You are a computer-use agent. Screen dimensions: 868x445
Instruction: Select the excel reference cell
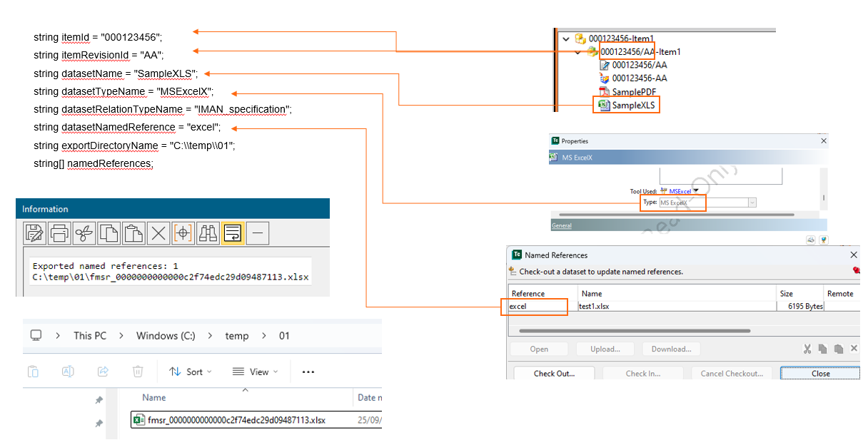pyautogui.click(x=542, y=306)
